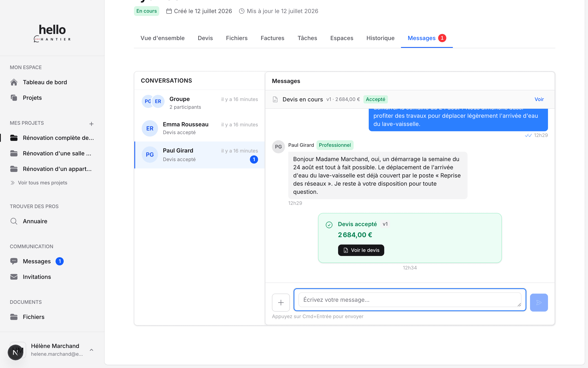Screen dimensions: 588x368
Task: Click the En cours status badge
Action: [x=147, y=11]
